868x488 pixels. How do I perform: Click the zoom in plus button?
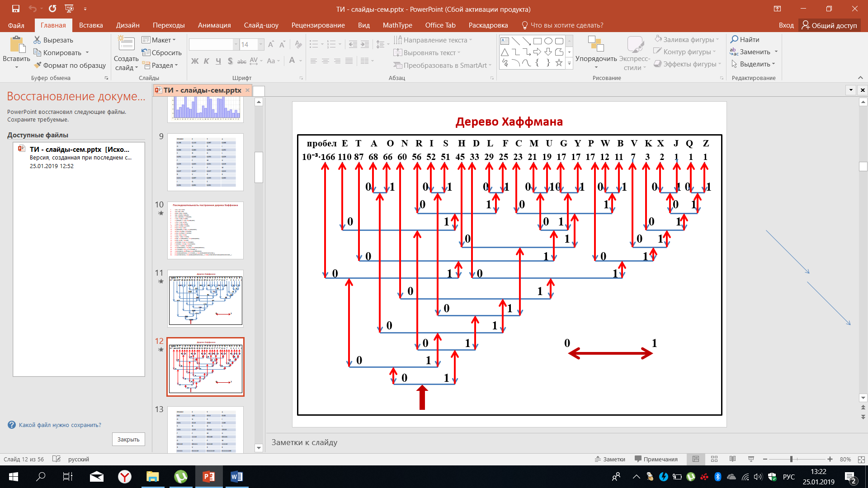(830, 459)
